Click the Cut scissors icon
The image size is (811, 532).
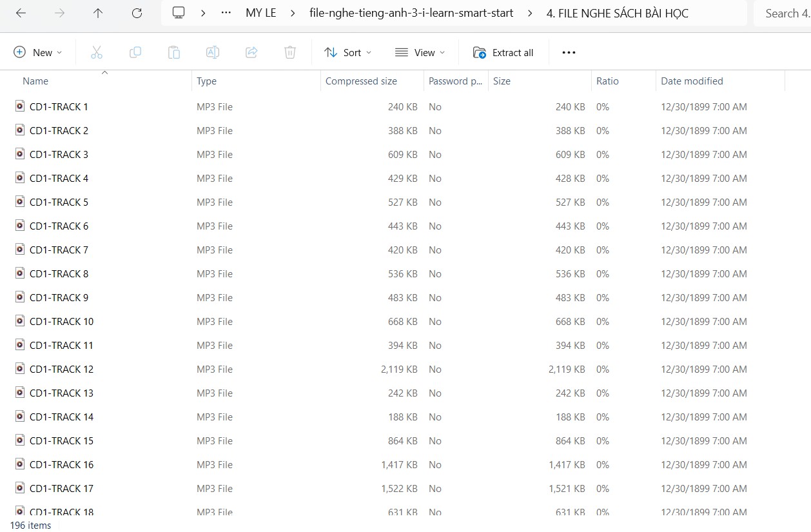[97, 52]
